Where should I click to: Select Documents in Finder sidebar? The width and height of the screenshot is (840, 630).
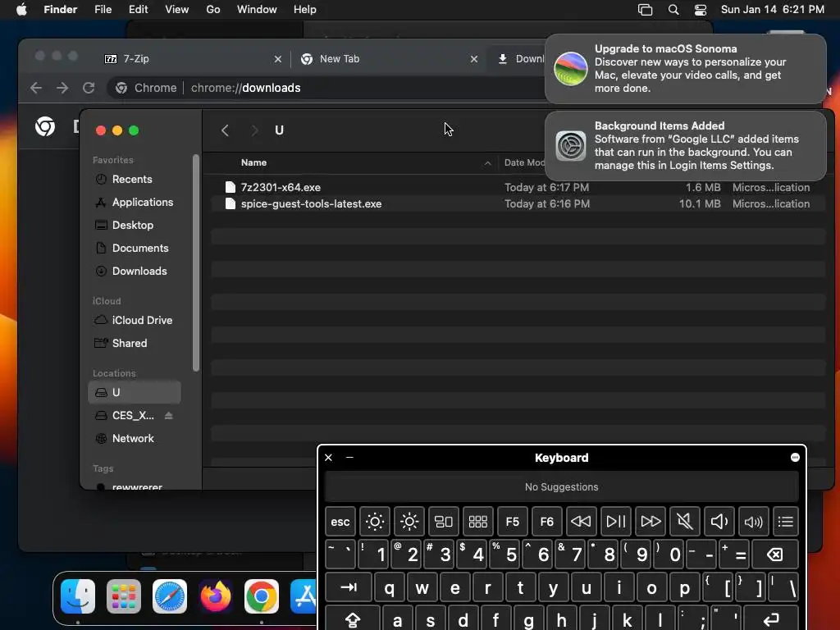(x=135, y=249)
